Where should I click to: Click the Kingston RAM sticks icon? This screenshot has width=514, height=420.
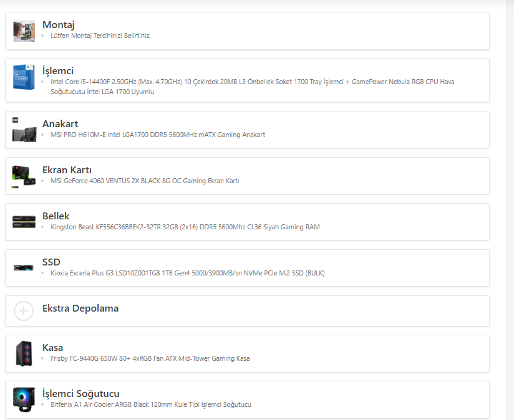[24, 221]
